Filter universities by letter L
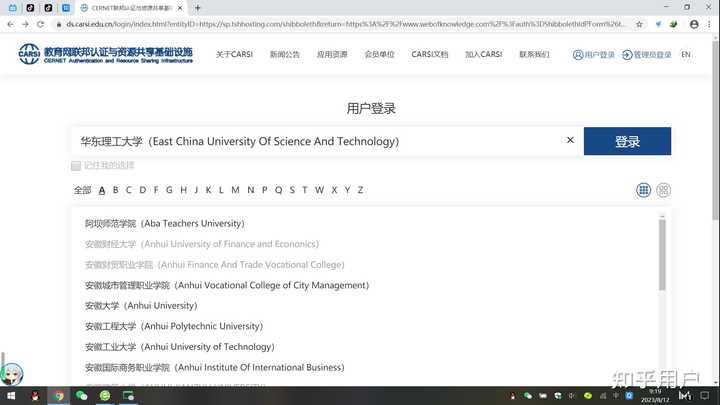Screen dimensions: 720x405 pos(221,190)
